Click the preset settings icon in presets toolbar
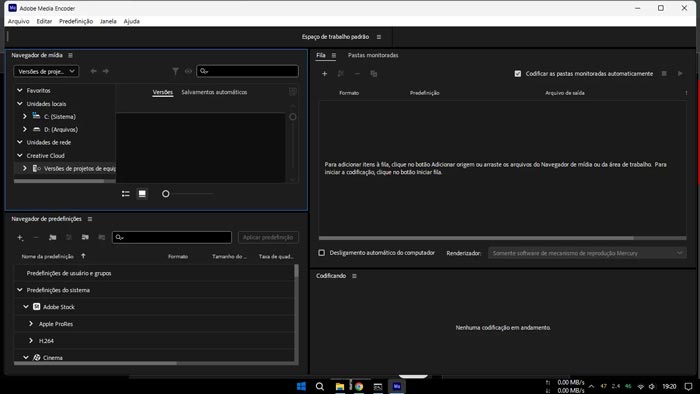 (x=68, y=237)
